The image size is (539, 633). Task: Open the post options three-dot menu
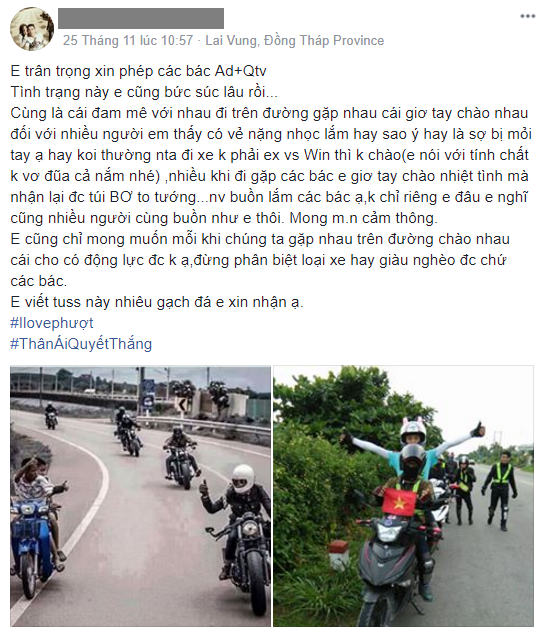click(x=527, y=16)
